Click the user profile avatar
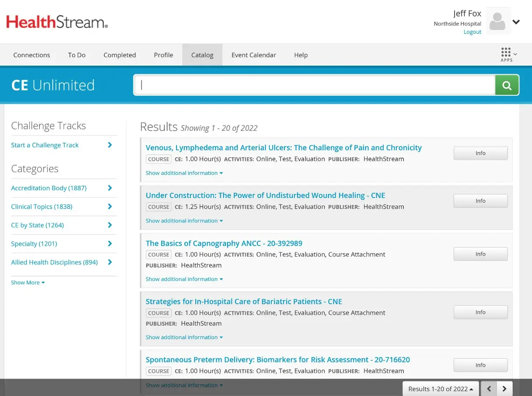 click(497, 21)
